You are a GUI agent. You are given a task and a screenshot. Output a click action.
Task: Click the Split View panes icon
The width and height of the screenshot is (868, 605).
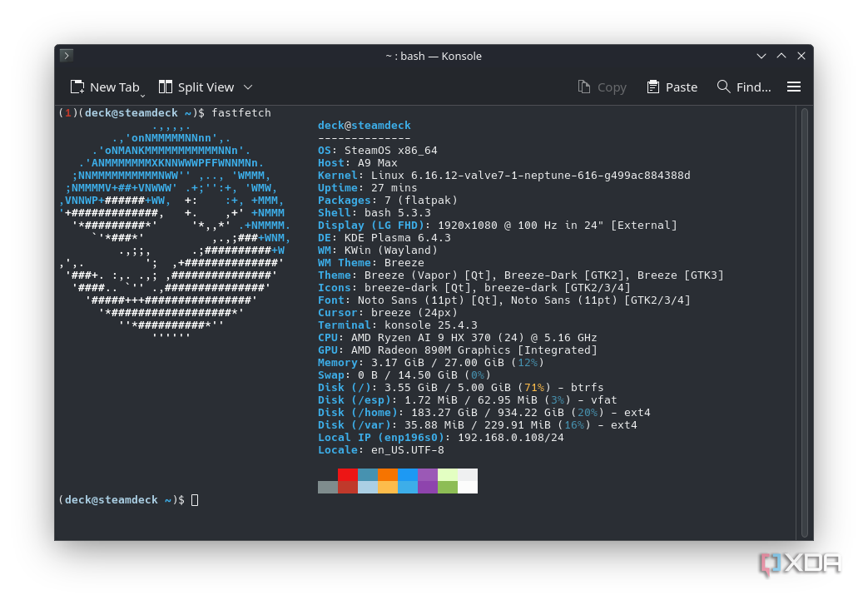click(x=165, y=87)
